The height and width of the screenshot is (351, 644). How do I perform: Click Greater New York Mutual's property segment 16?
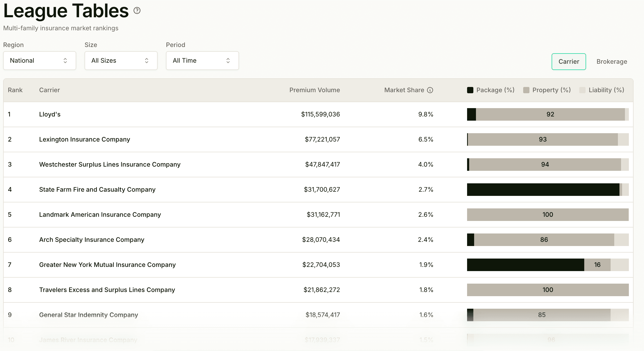[597, 265]
